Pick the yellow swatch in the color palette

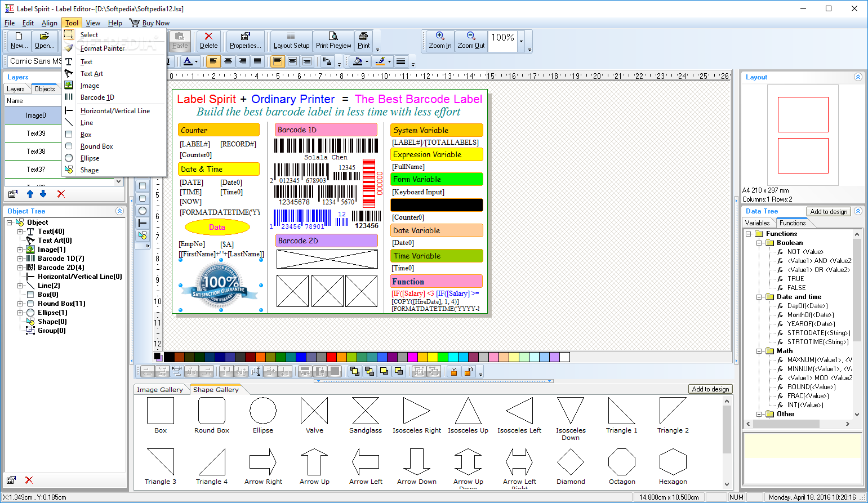tap(433, 357)
